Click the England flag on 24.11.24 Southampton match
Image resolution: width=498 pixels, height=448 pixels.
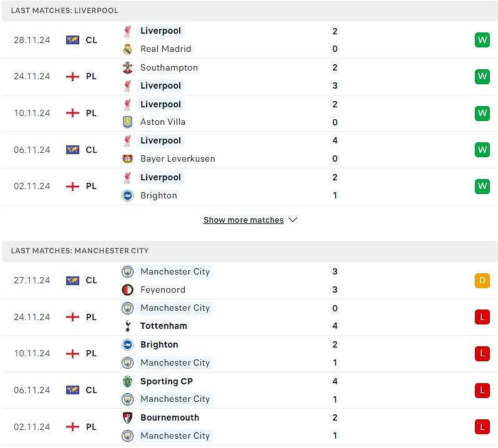pyautogui.click(x=73, y=77)
